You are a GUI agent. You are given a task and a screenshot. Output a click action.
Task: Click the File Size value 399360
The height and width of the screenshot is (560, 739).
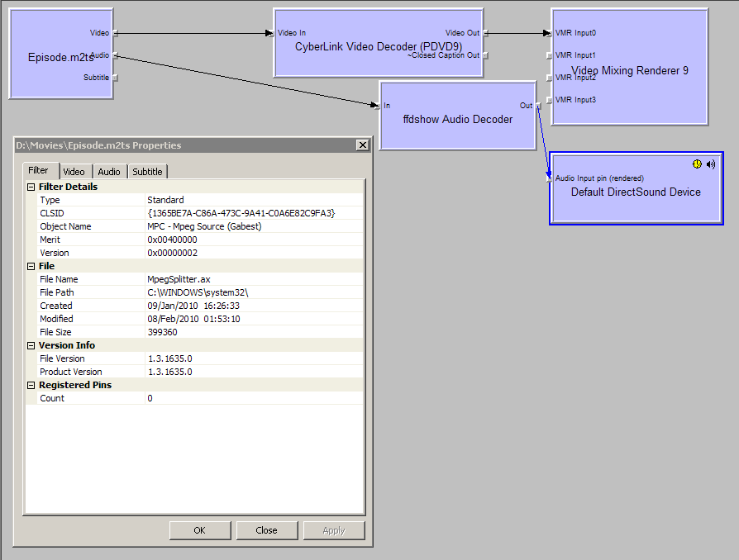pos(162,332)
